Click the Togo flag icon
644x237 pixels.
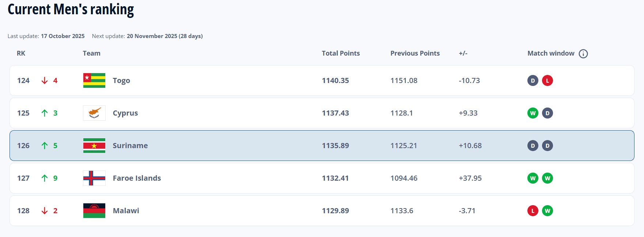(x=94, y=80)
